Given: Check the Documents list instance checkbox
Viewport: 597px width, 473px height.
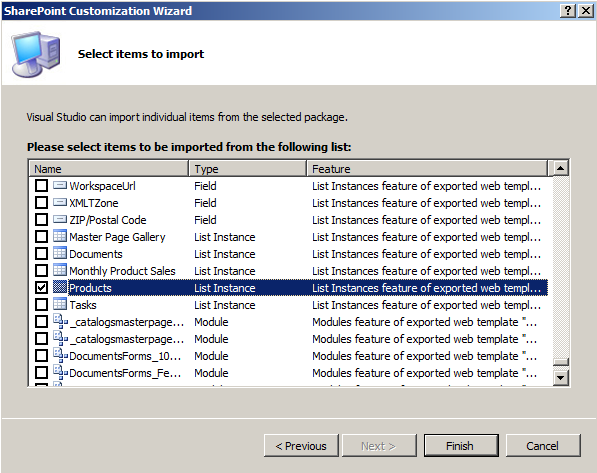Looking at the screenshot, I should coord(41,253).
